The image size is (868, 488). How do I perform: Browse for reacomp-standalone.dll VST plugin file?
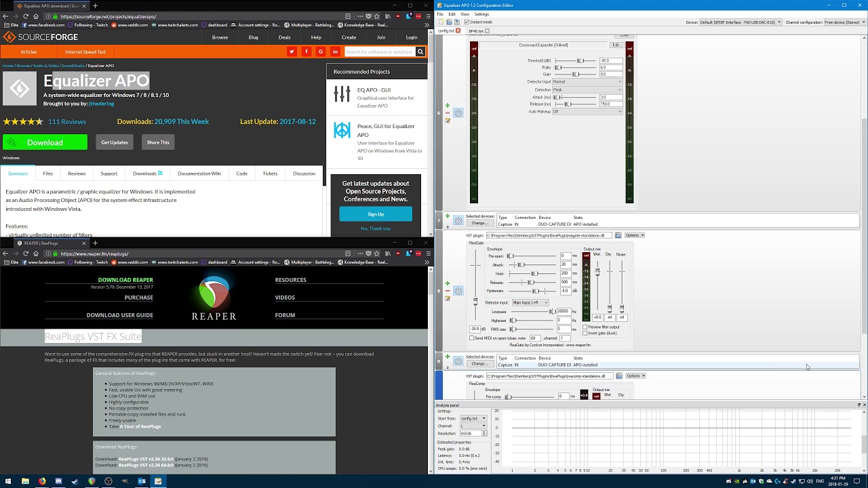619,375
